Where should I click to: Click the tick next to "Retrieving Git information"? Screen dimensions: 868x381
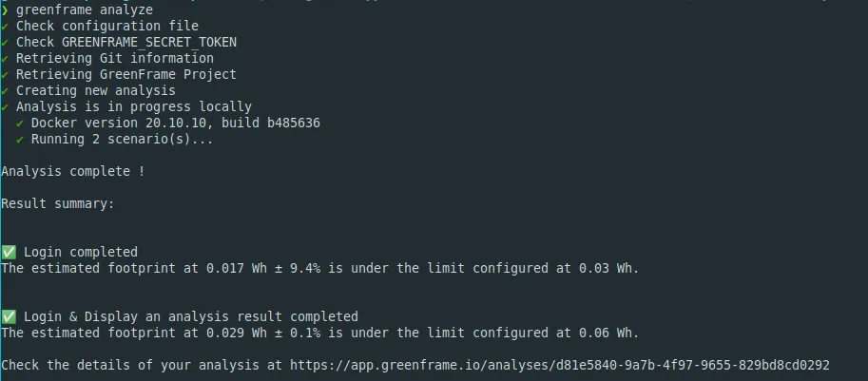[x=5, y=58]
